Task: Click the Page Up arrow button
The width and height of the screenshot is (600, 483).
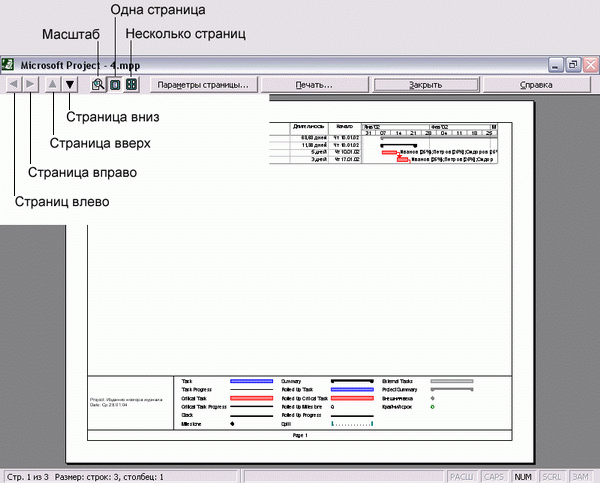Action: click(x=53, y=84)
